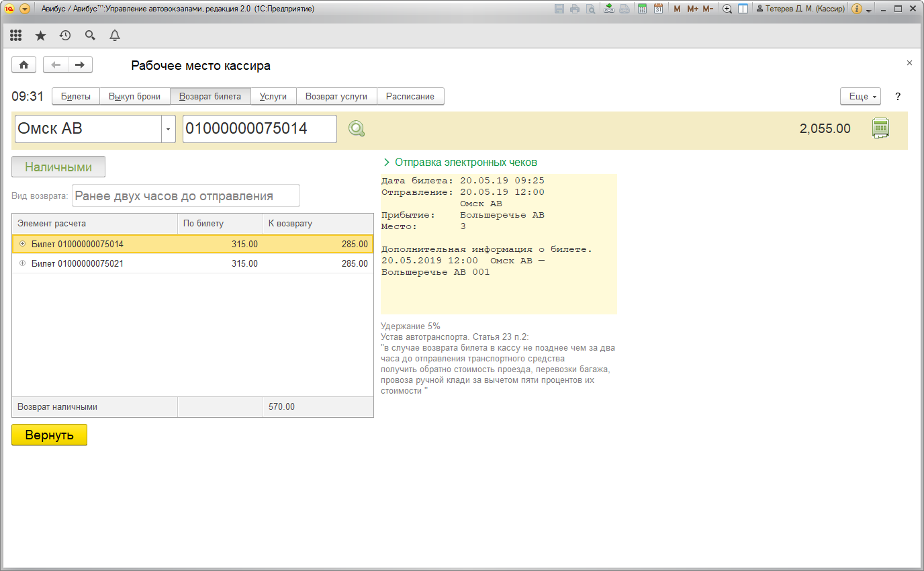Expand ticket 01000000075021 row
Viewport: 924px width, 571px height.
22,263
